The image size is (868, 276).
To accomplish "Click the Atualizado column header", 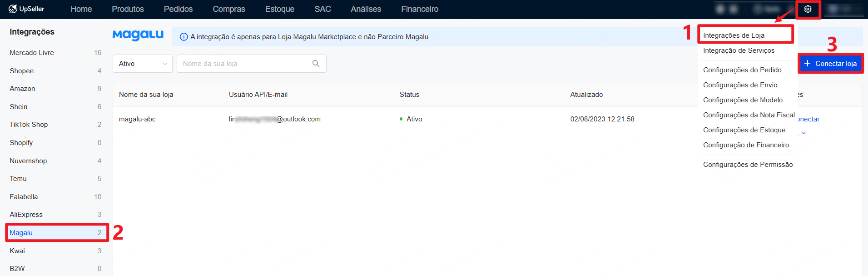I will [586, 95].
